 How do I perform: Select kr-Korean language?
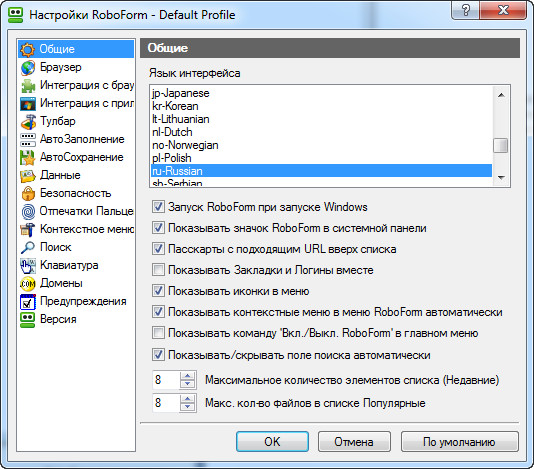click(x=321, y=106)
